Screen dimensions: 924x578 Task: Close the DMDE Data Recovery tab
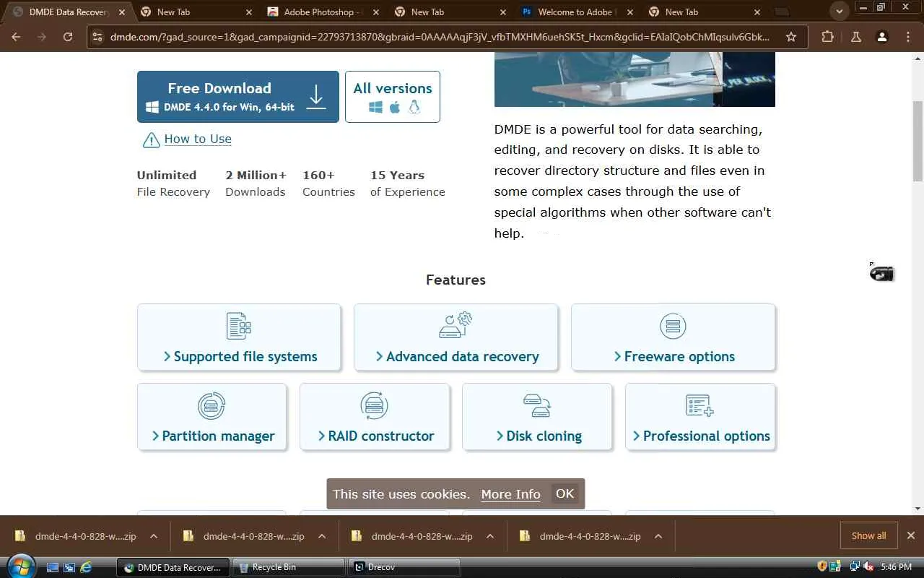click(x=122, y=12)
